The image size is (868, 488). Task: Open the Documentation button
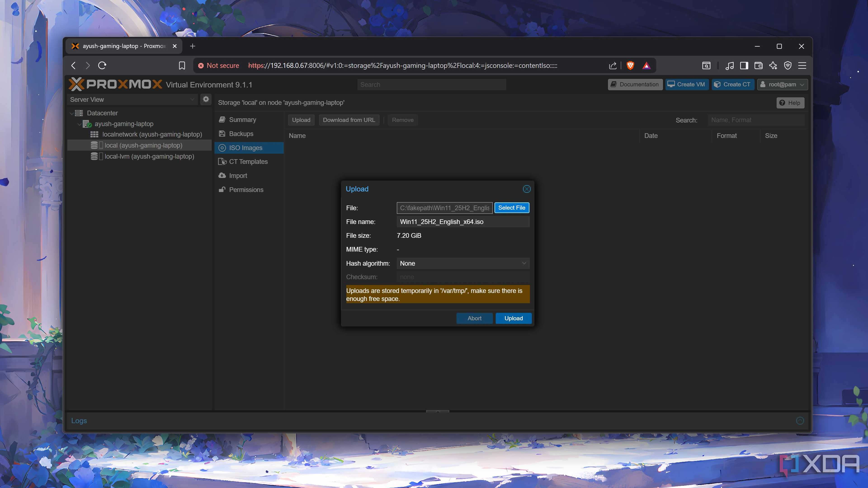point(635,84)
